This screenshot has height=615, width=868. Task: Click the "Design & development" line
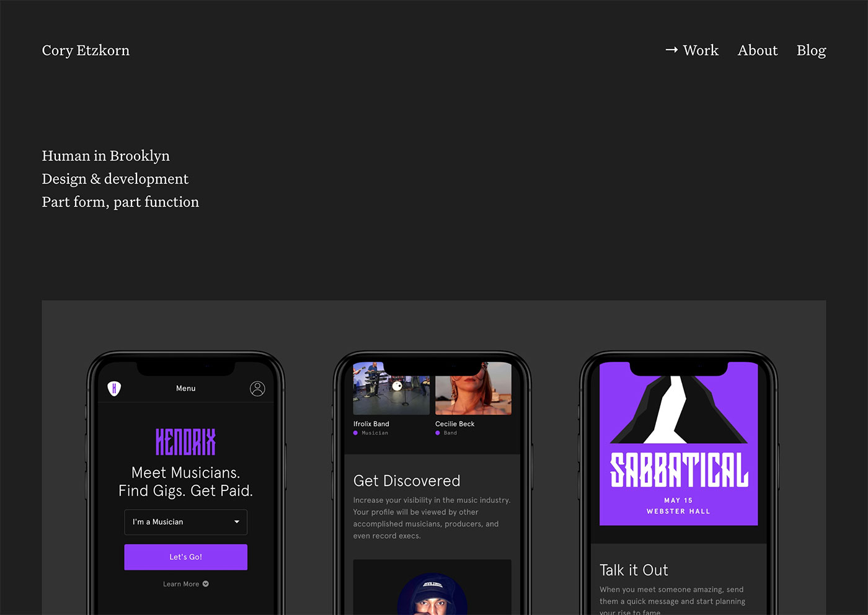coord(115,179)
